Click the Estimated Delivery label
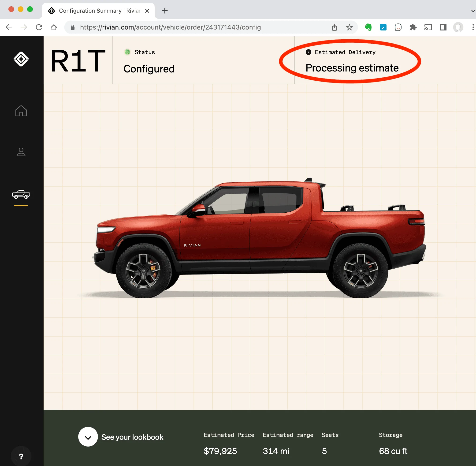Screen dimensions: 476x466 pyautogui.click(x=345, y=52)
